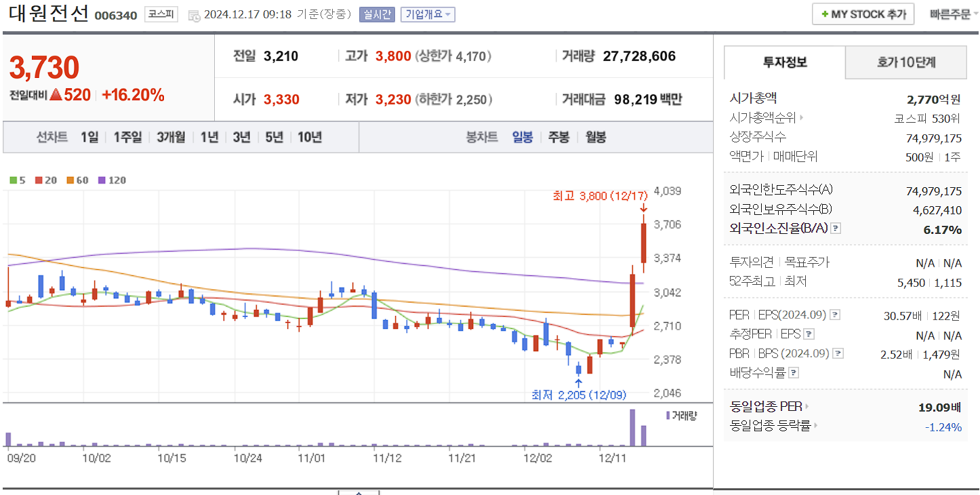
Task: Click the 실시간 badge near the timestamp
Action: [x=377, y=14]
